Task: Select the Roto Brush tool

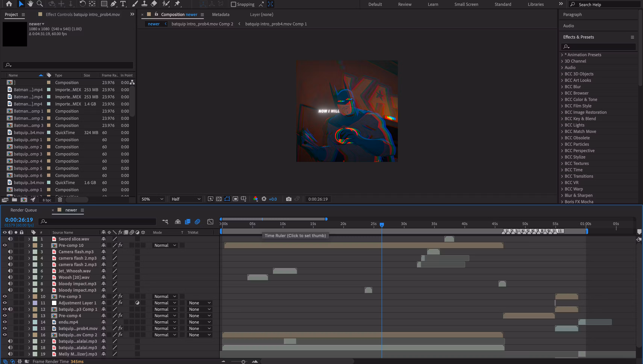Action: click(166, 4)
